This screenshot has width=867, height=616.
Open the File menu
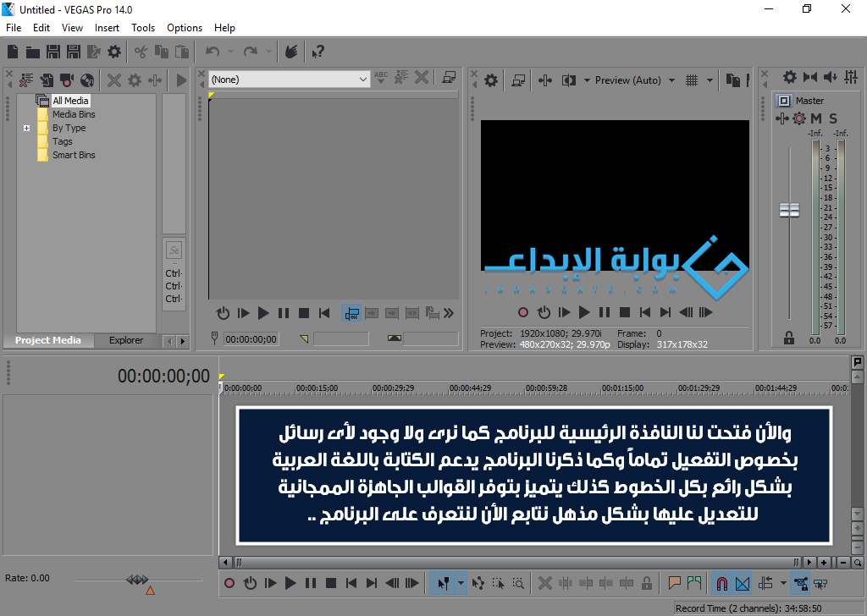14,28
